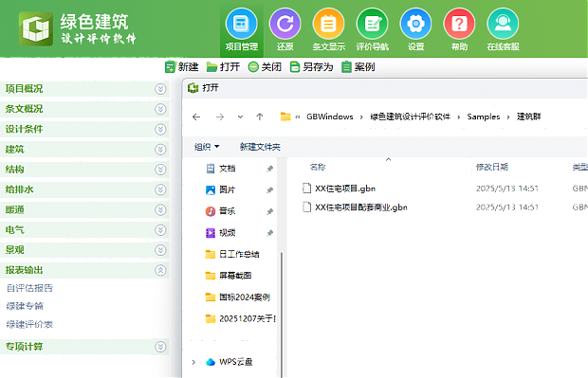Open recent locations dropdown arrow
The height and width of the screenshot is (378, 588).
click(x=240, y=117)
